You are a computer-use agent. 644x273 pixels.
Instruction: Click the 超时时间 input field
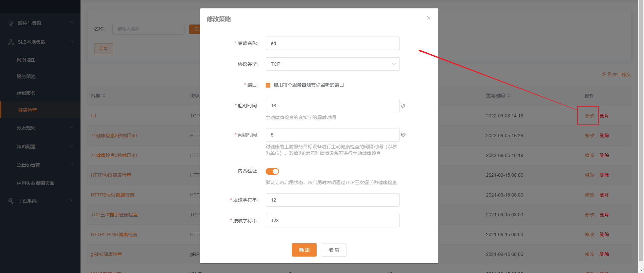pyautogui.click(x=332, y=106)
